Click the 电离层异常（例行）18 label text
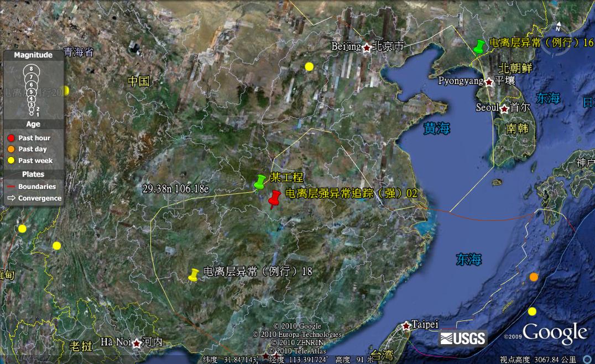 coord(258,271)
